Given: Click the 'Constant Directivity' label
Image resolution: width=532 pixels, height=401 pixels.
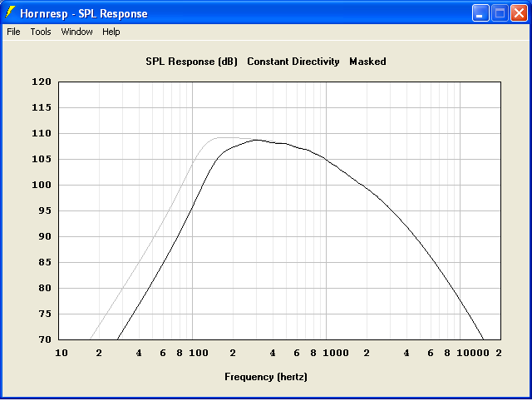Looking at the screenshot, I should coord(293,62).
